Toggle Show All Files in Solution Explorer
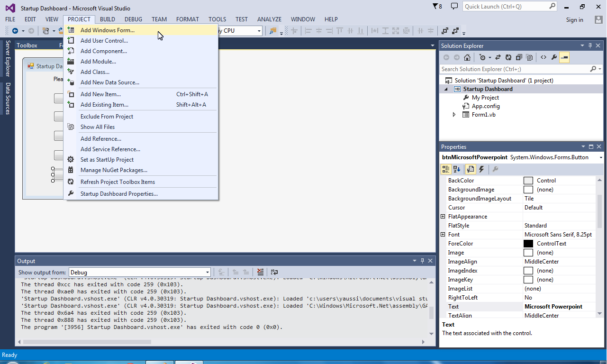This screenshot has width=607, height=364. tap(529, 57)
